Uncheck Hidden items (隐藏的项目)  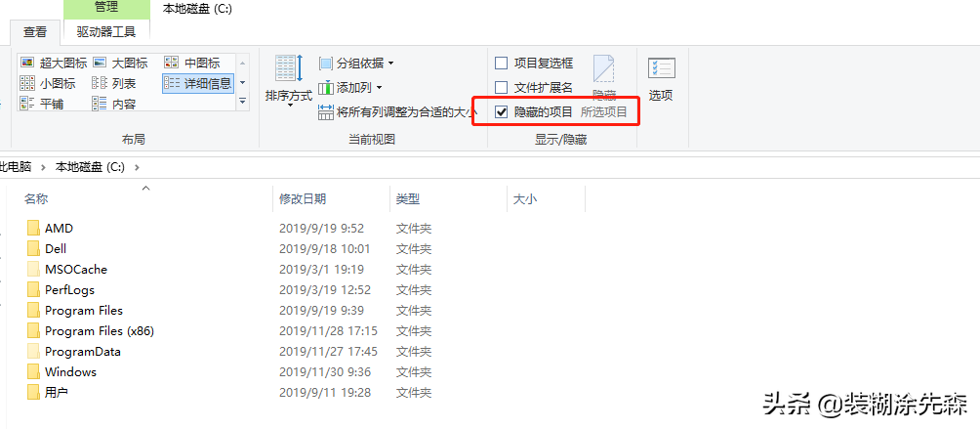(x=502, y=112)
